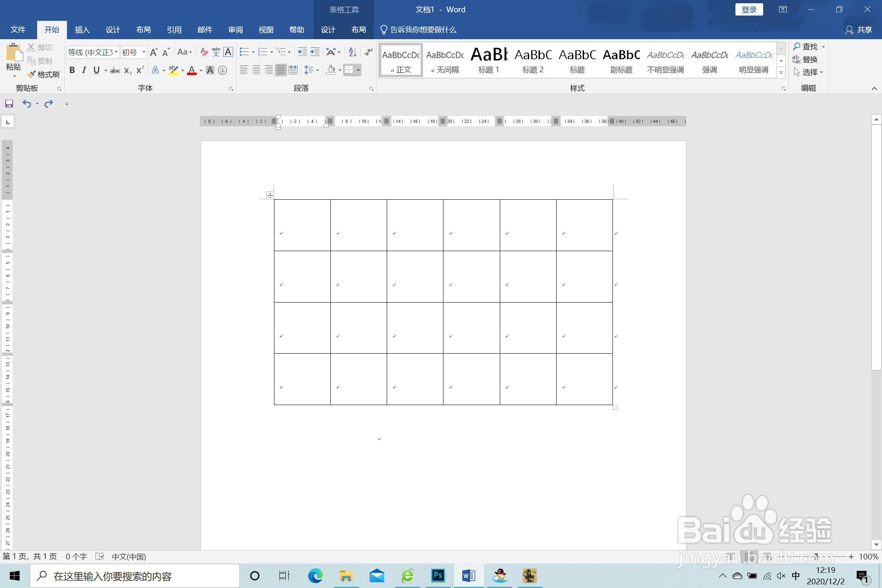This screenshot has height=588, width=882.
Task: Toggle Italic formatting
Action: pos(84,70)
